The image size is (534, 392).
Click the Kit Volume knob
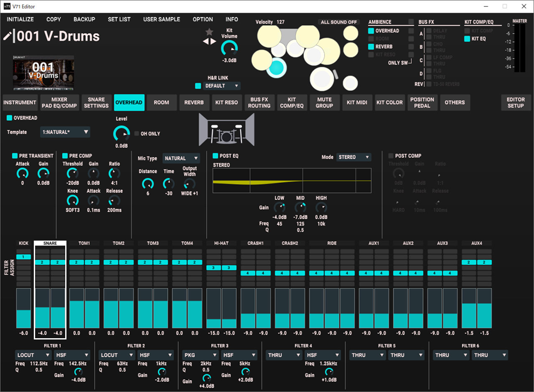click(229, 48)
